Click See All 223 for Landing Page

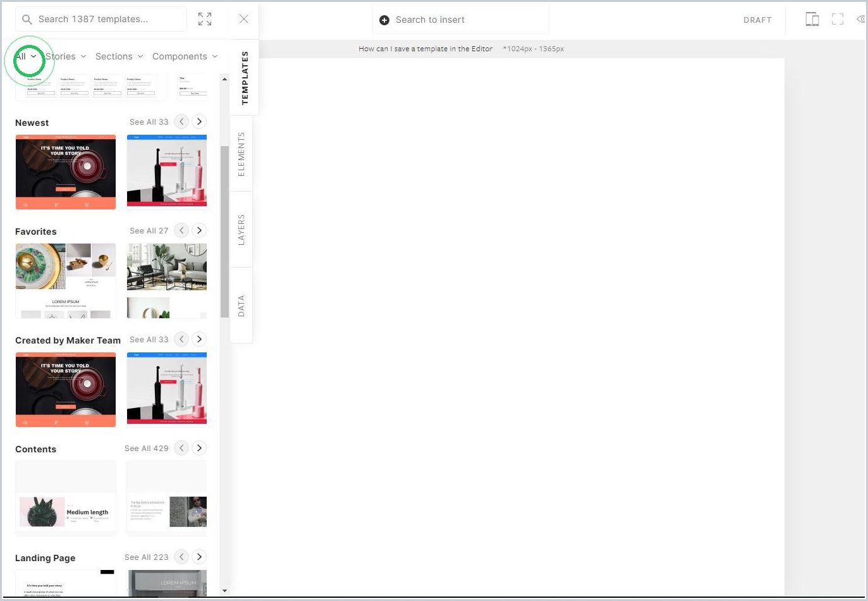click(x=147, y=557)
